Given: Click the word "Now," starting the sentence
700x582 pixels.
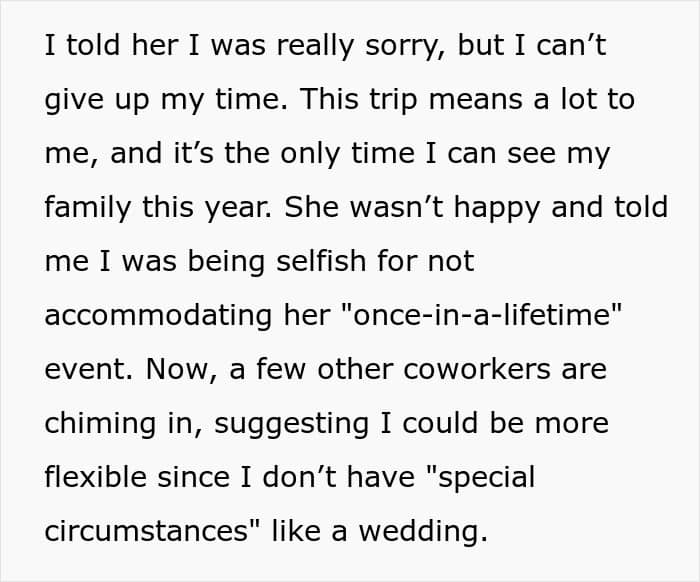Looking at the screenshot, I should pos(182,370).
